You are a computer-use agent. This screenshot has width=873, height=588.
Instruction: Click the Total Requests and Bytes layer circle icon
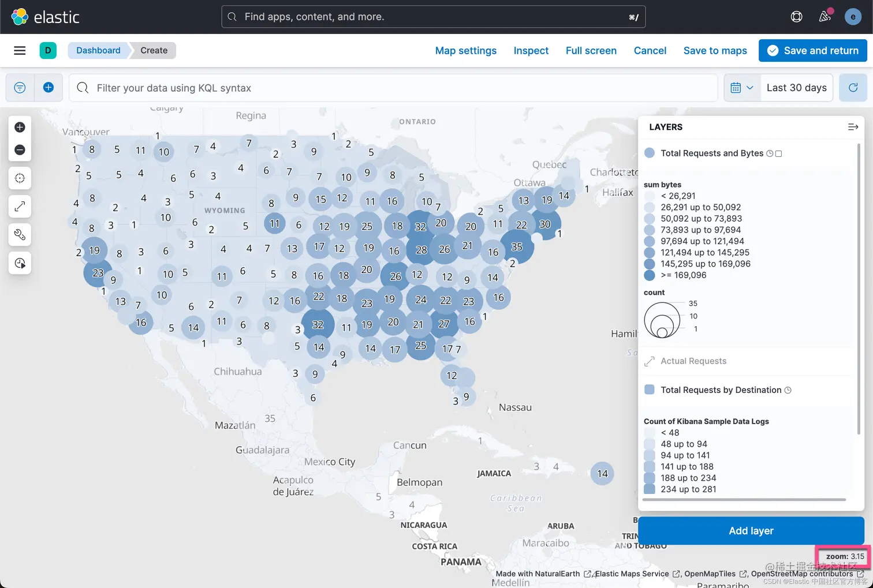(x=650, y=153)
